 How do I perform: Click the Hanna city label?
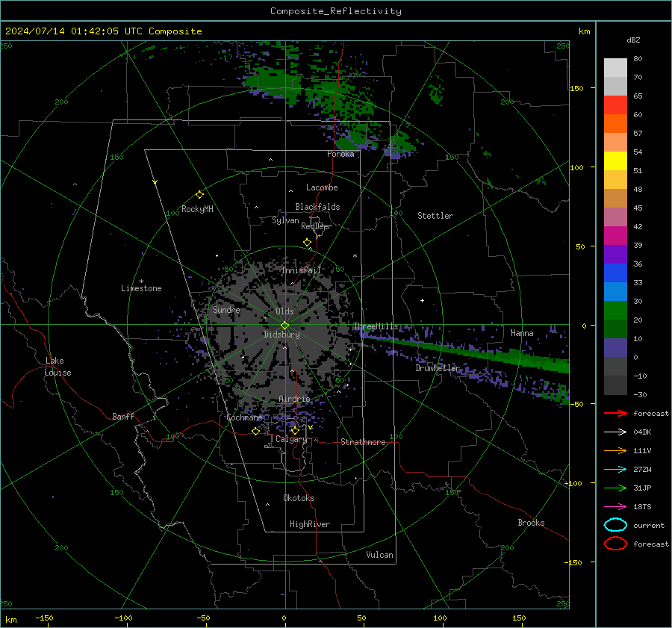tap(522, 333)
